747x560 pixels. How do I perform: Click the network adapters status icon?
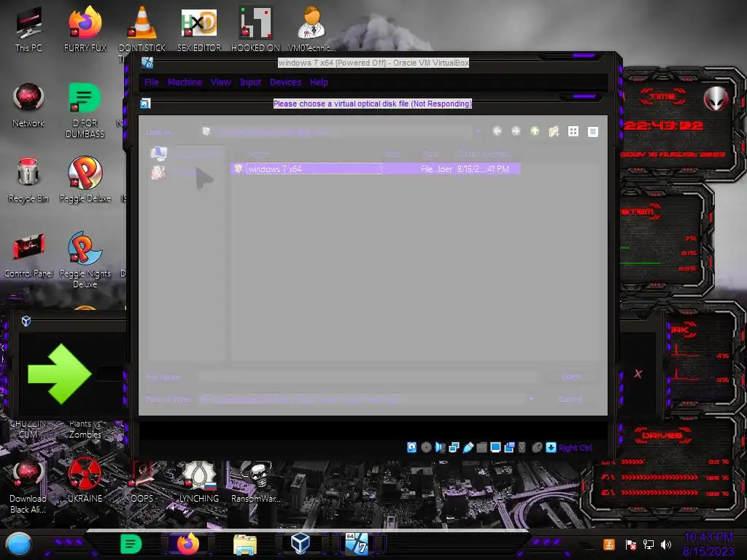pyautogui.click(x=454, y=448)
